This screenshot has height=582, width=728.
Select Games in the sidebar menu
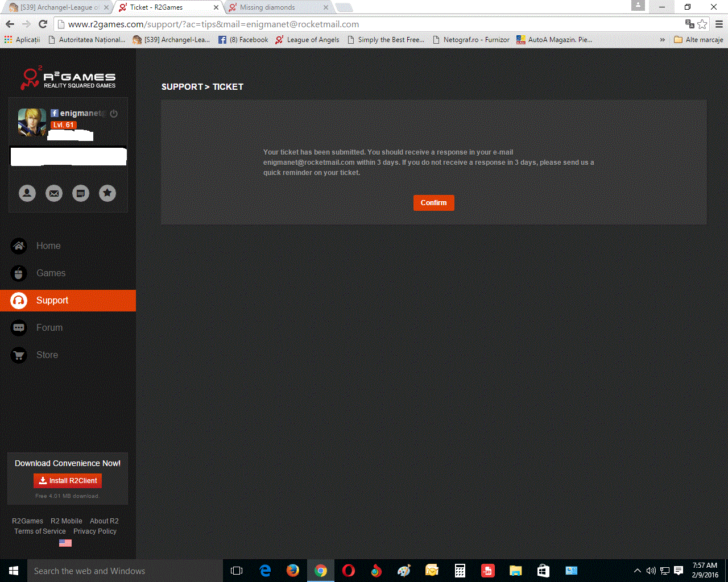click(51, 273)
